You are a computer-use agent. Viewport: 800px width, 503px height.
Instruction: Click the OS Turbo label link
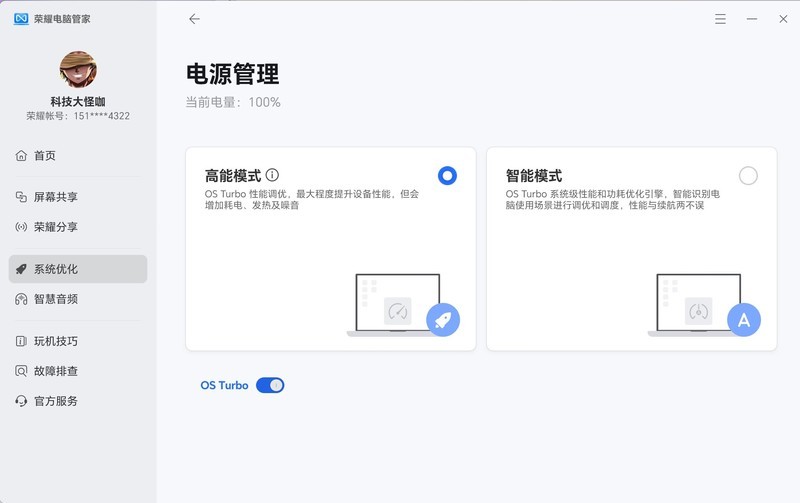pyautogui.click(x=224, y=385)
